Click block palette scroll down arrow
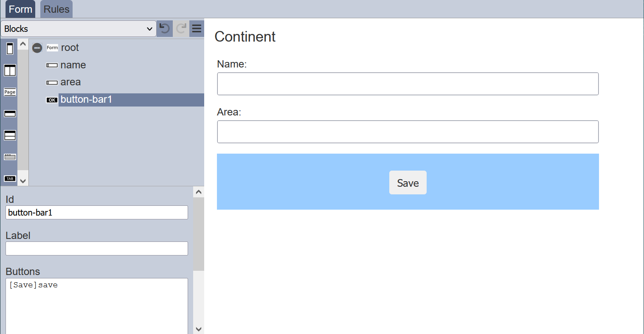 pos(23,181)
